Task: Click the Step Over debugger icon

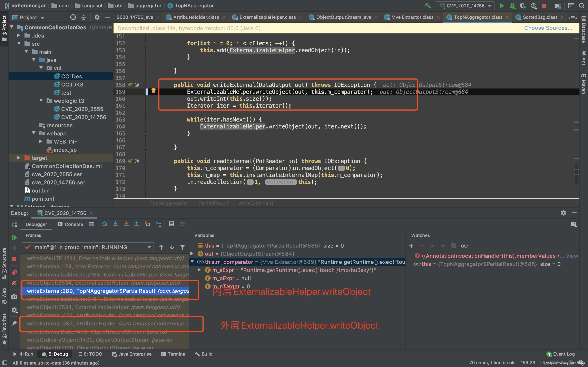Action: point(105,224)
